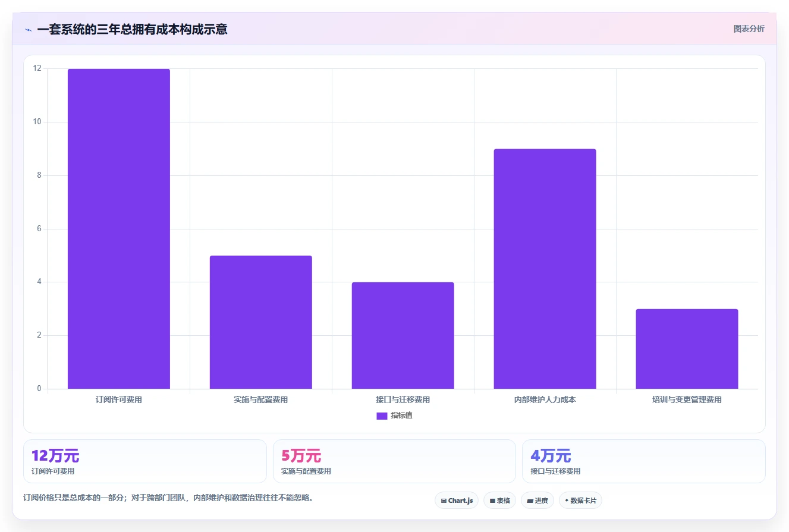The height and width of the screenshot is (532, 789).
Task: Click the y-axis value 6
Action: tap(39, 229)
